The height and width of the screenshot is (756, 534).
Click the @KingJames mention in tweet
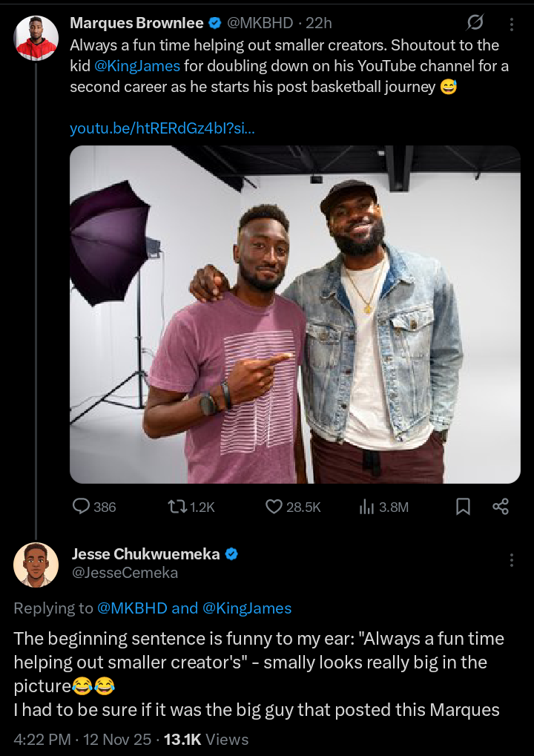[137, 66]
